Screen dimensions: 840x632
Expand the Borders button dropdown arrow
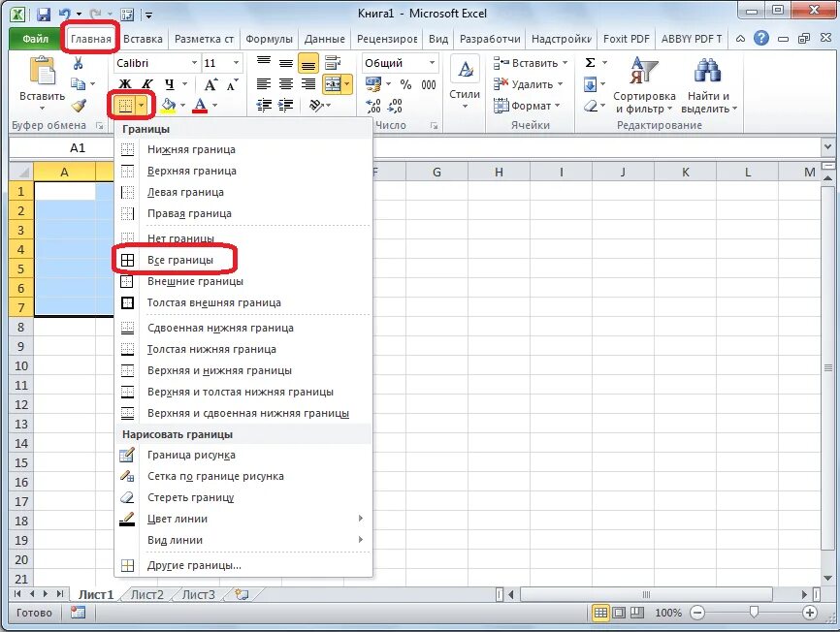pyautogui.click(x=141, y=106)
